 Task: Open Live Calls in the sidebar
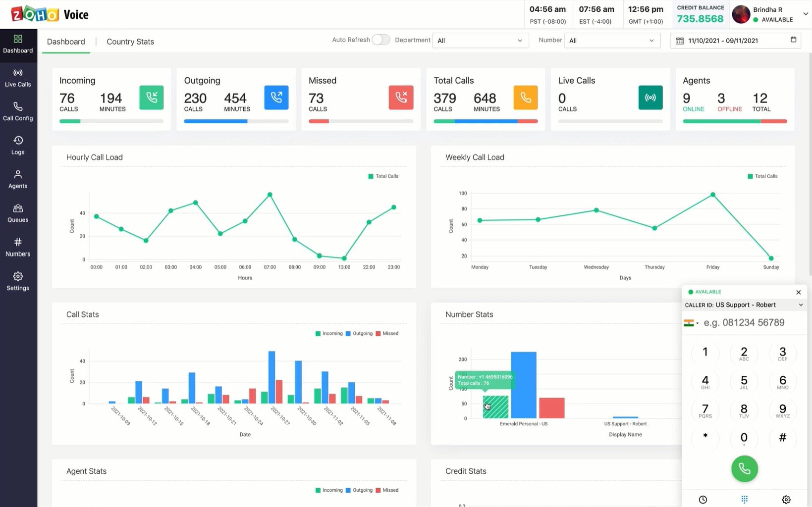[x=18, y=78]
